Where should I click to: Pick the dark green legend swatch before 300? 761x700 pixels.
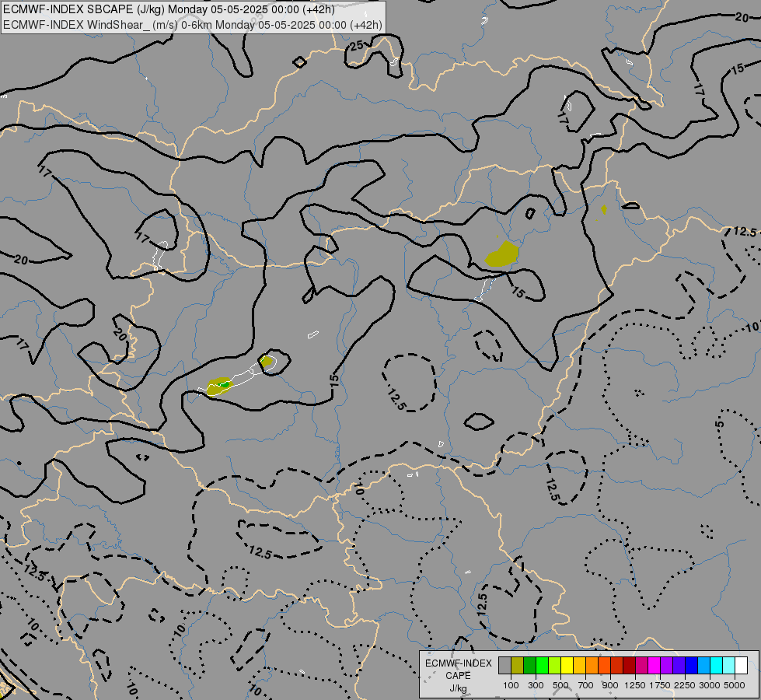click(x=529, y=665)
